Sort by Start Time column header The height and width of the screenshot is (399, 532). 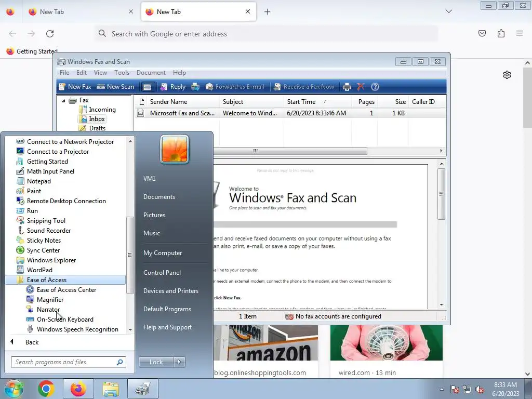(x=301, y=102)
